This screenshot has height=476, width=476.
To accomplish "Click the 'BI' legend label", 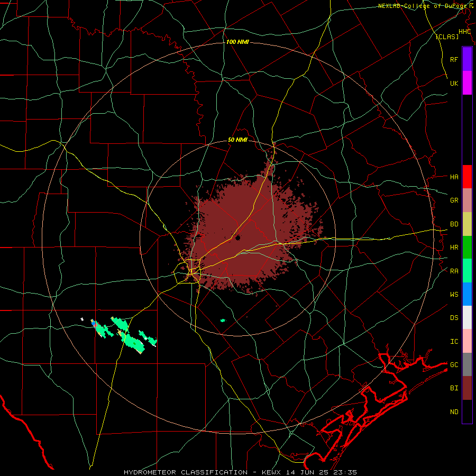I will [454, 388].
